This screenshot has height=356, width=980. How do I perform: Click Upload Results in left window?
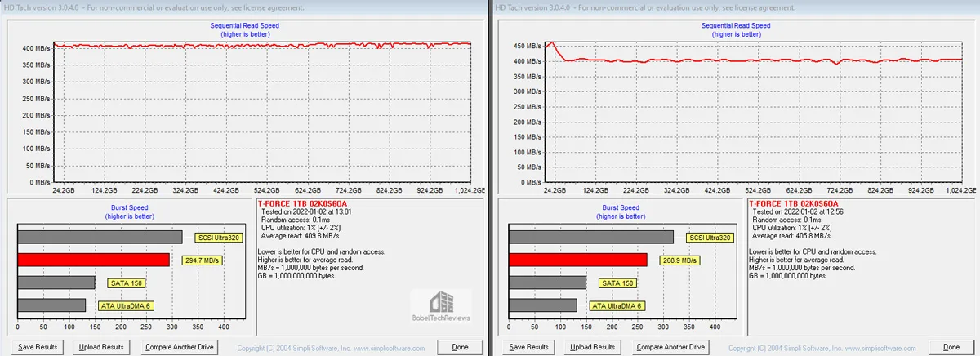point(101,347)
